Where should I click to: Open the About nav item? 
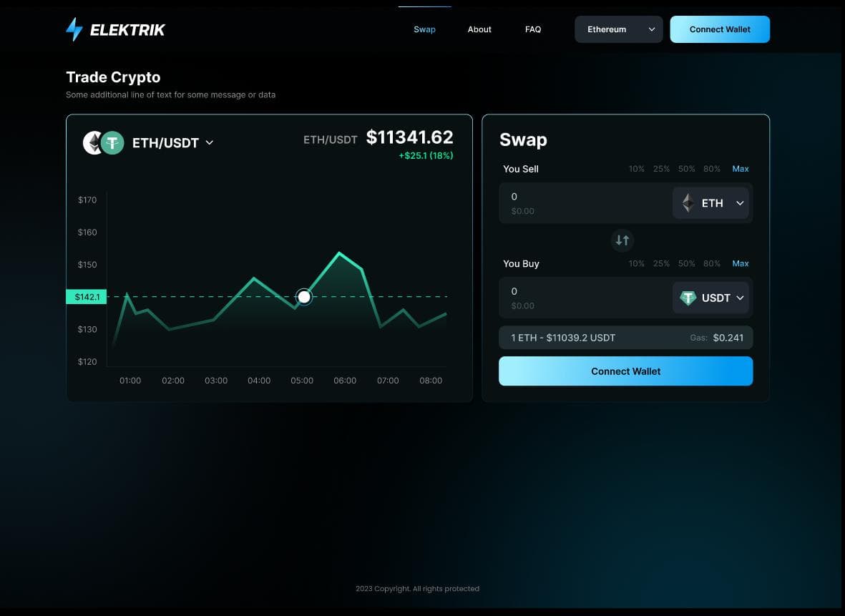click(x=479, y=29)
